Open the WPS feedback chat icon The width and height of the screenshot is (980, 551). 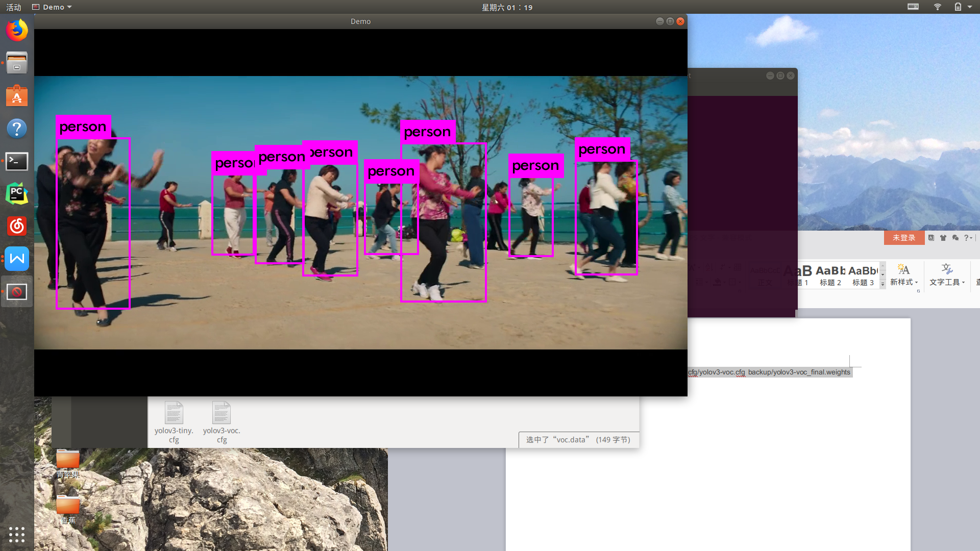[x=955, y=238]
